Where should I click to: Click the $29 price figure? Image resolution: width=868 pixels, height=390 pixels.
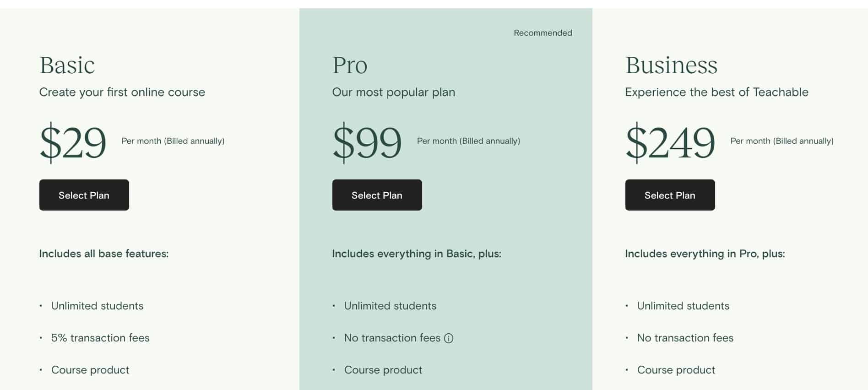click(x=73, y=142)
